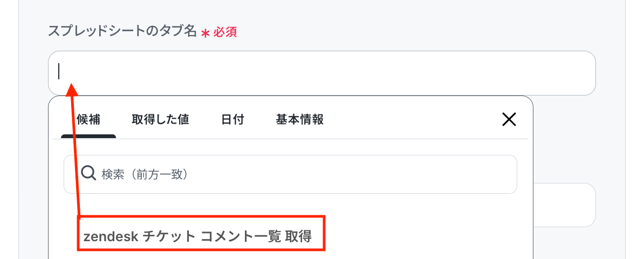Click the magnifying glass search icon
This screenshot has height=259, width=644.
88,174
